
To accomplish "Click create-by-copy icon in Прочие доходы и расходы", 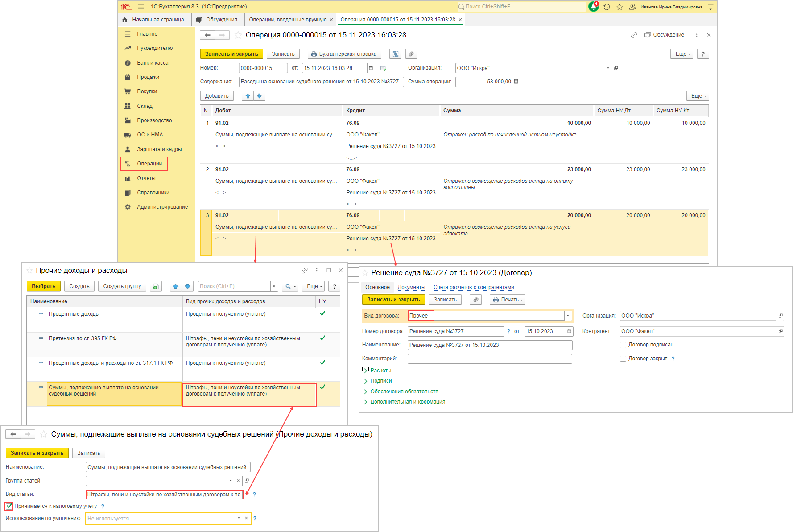I will pos(156,286).
